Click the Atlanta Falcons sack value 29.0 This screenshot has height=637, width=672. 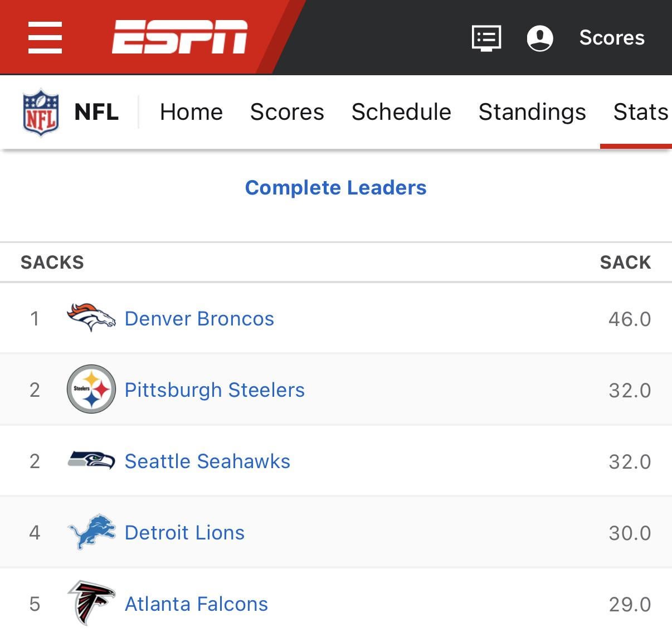coord(629,604)
